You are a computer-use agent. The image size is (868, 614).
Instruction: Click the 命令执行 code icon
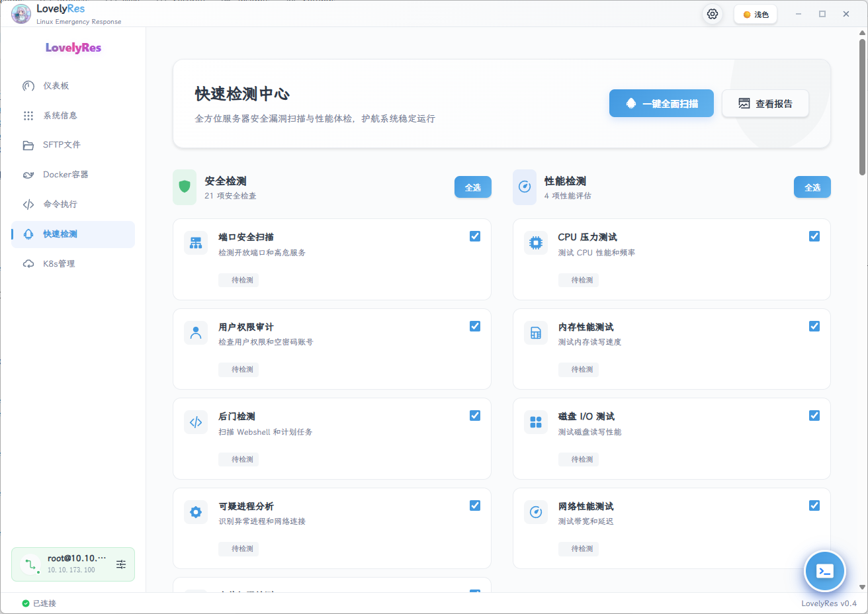tap(28, 204)
